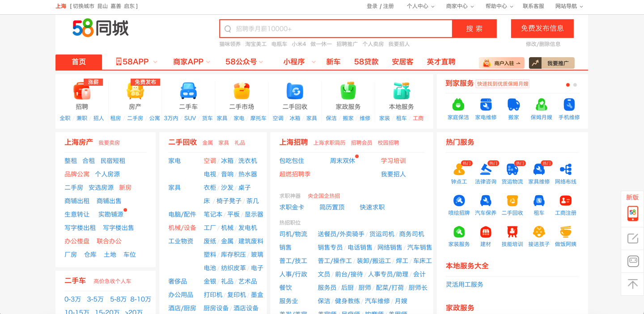The width and height of the screenshot is (644, 314).
Task: Open the 租车 service icon
Action: [539, 201]
